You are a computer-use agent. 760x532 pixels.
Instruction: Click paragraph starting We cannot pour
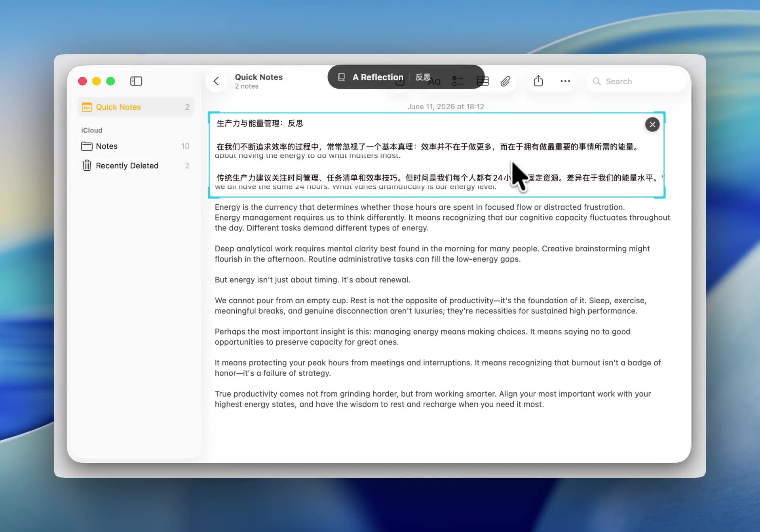[x=430, y=306]
